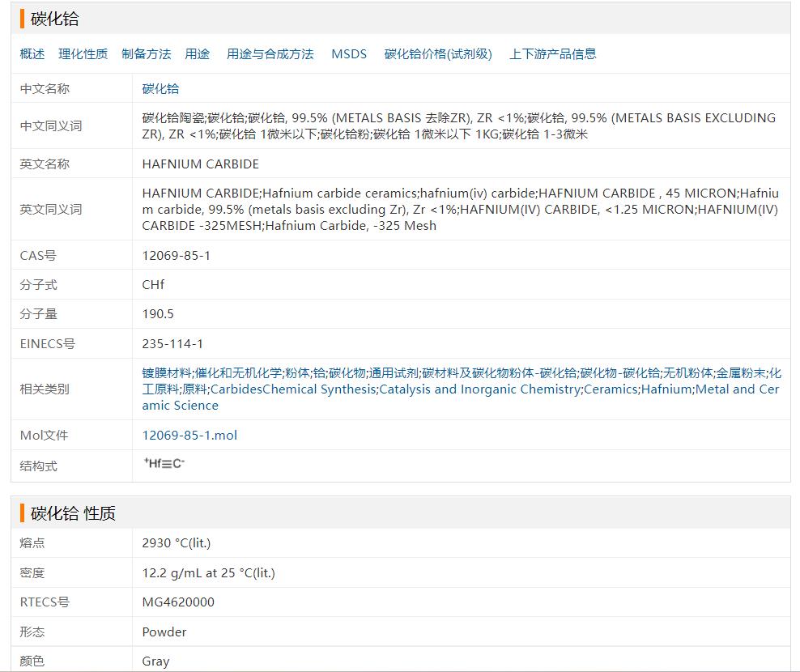Open the 用途与合成方法 tab
The height and width of the screenshot is (672, 800).
[270, 54]
